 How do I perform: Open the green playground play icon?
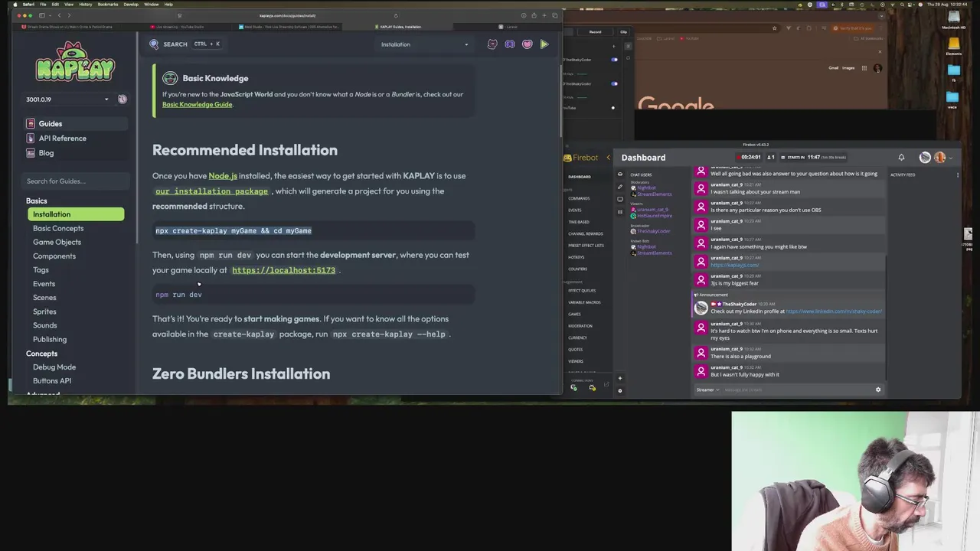click(544, 44)
